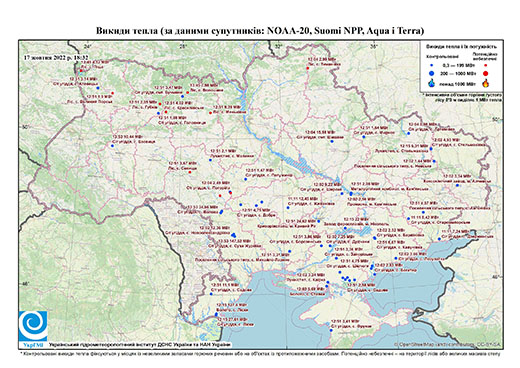Click the small red dot in legend

[x=485, y=66]
